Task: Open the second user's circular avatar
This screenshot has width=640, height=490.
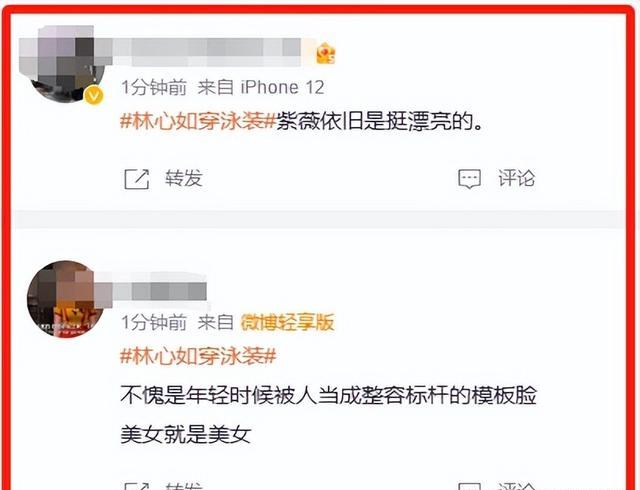Action: [x=65, y=299]
